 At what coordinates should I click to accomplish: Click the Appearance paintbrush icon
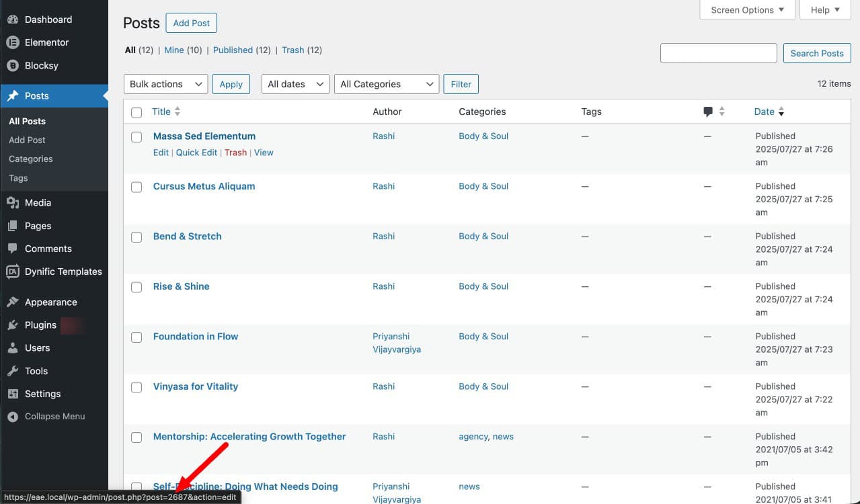13,302
